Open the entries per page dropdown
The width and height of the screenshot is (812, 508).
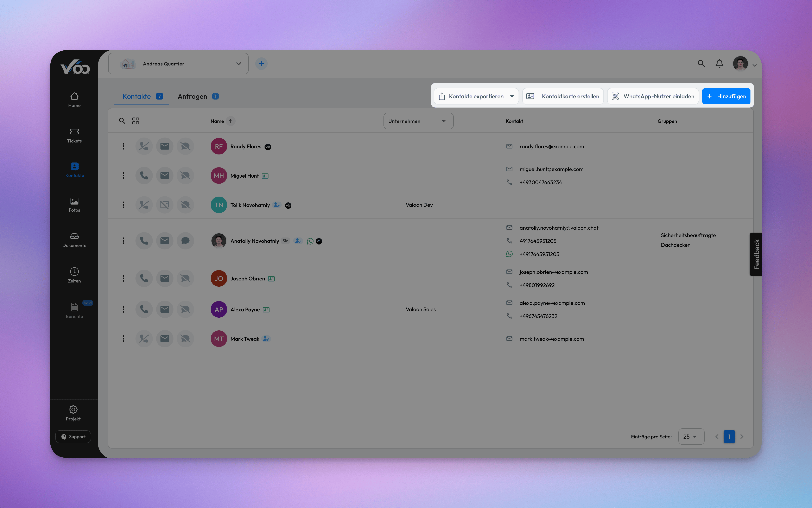coord(691,436)
